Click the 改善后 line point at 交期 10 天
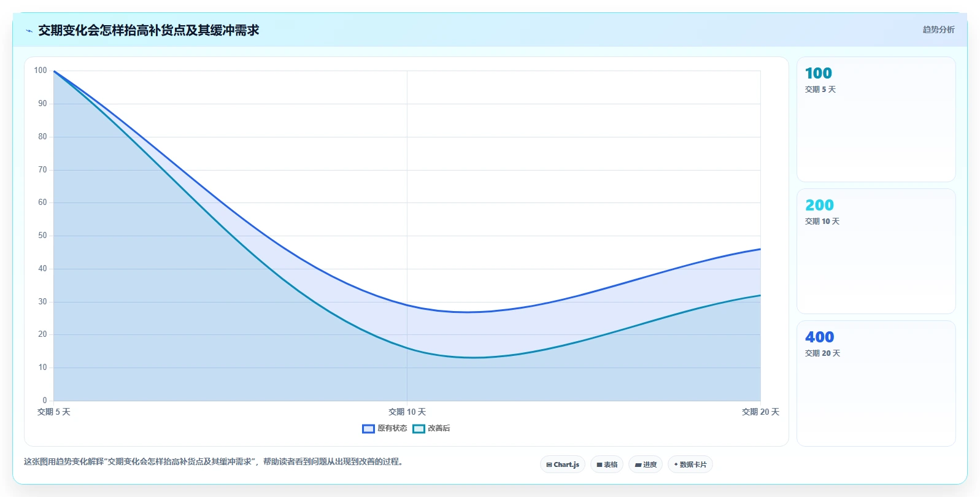The image size is (980, 497). pyautogui.click(x=407, y=348)
